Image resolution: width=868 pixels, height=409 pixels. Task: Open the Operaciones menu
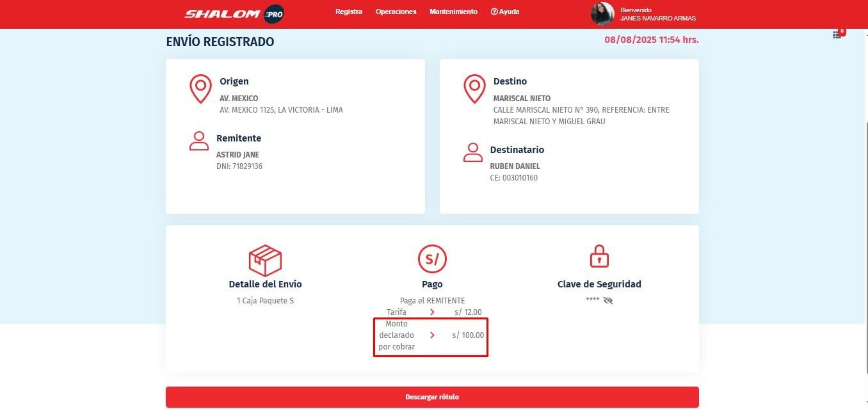click(x=396, y=12)
